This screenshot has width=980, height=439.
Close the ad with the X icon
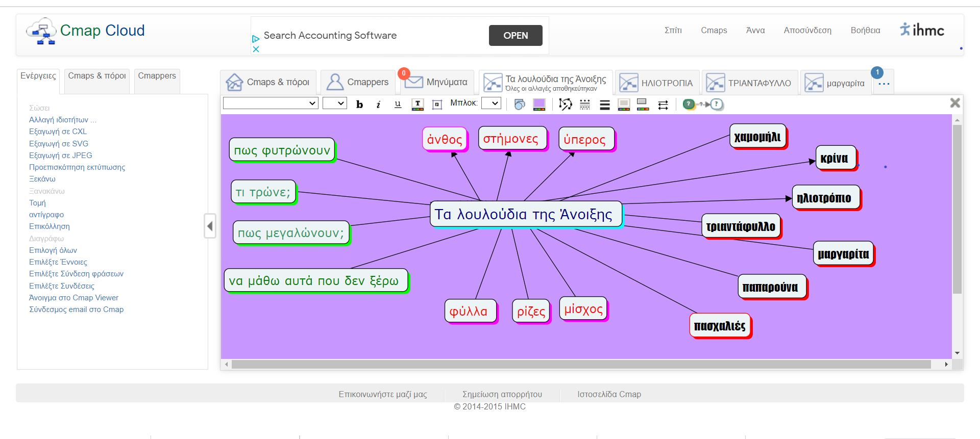[256, 49]
